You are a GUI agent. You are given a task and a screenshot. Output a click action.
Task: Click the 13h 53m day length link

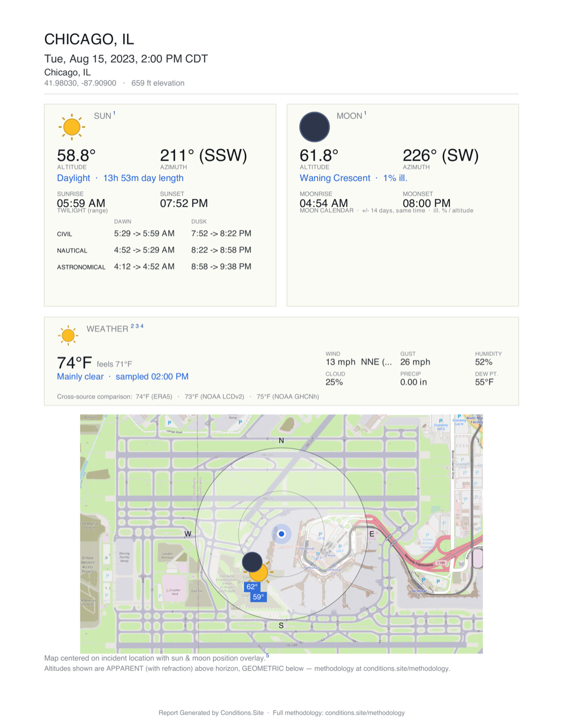[x=143, y=178]
